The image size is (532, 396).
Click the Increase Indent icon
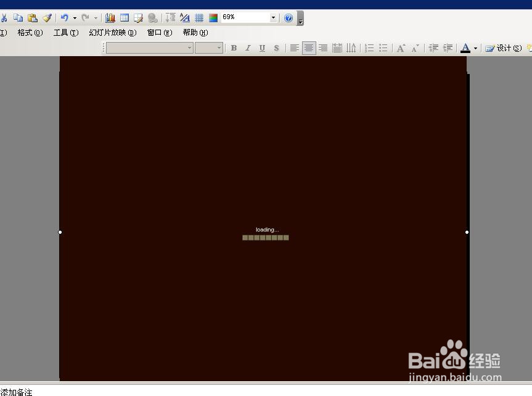pyautogui.click(x=448, y=48)
